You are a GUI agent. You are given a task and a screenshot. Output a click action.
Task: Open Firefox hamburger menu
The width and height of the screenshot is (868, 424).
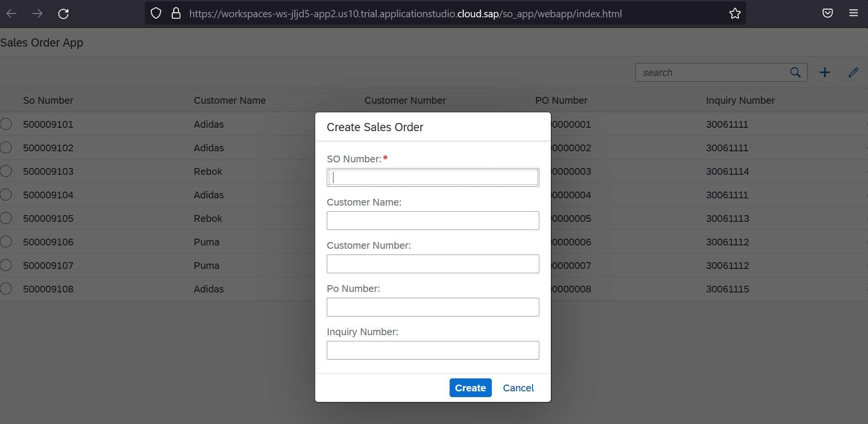click(853, 13)
